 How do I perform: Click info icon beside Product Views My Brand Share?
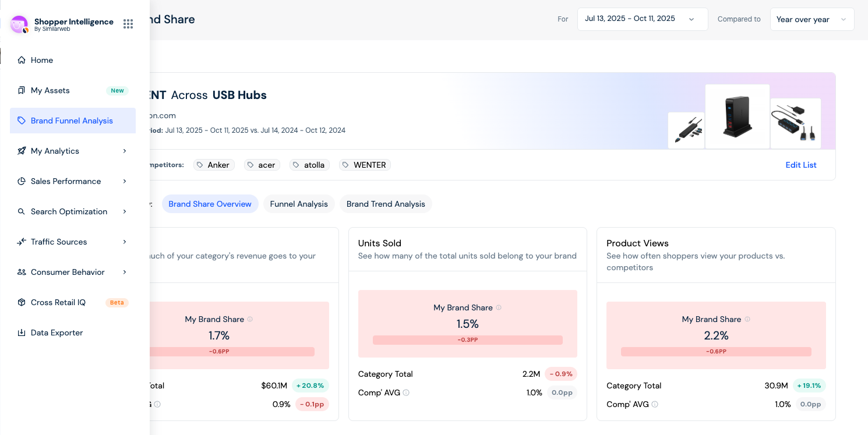pyautogui.click(x=747, y=319)
